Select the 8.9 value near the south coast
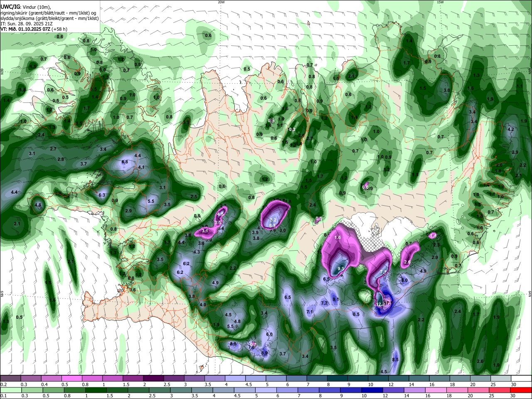The image size is (532, 399). pyautogui.click(x=264, y=353)
